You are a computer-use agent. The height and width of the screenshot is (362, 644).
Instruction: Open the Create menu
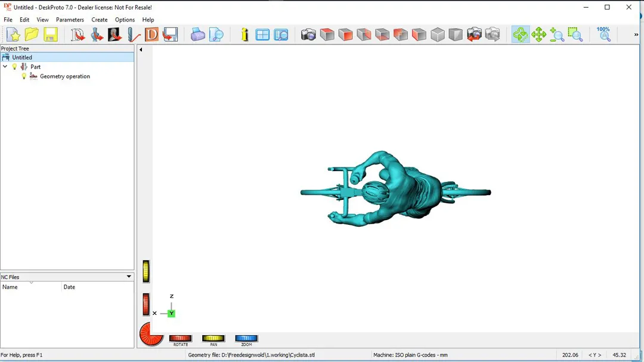[x=100, y=20]
